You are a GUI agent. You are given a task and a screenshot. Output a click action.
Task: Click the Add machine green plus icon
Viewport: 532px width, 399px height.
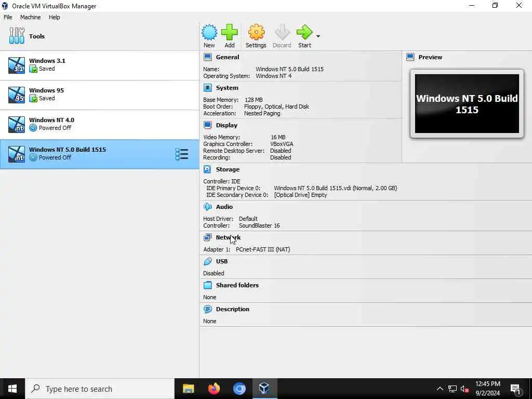[229, 32]
